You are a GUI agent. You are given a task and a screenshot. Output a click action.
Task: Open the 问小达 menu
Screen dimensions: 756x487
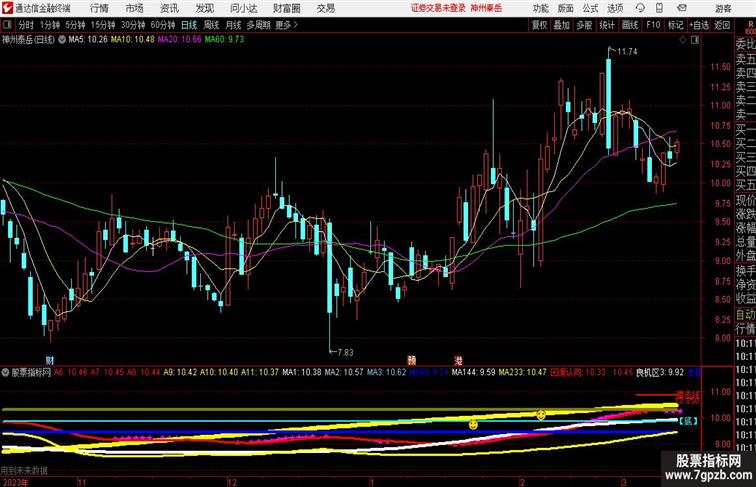pyautogui.click(x=243, y=8)
